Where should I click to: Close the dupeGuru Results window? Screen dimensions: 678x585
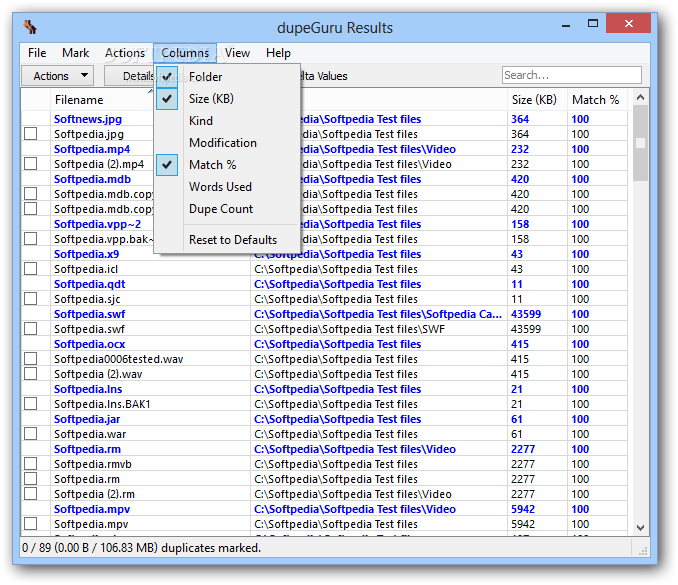[x=628, y=23]
